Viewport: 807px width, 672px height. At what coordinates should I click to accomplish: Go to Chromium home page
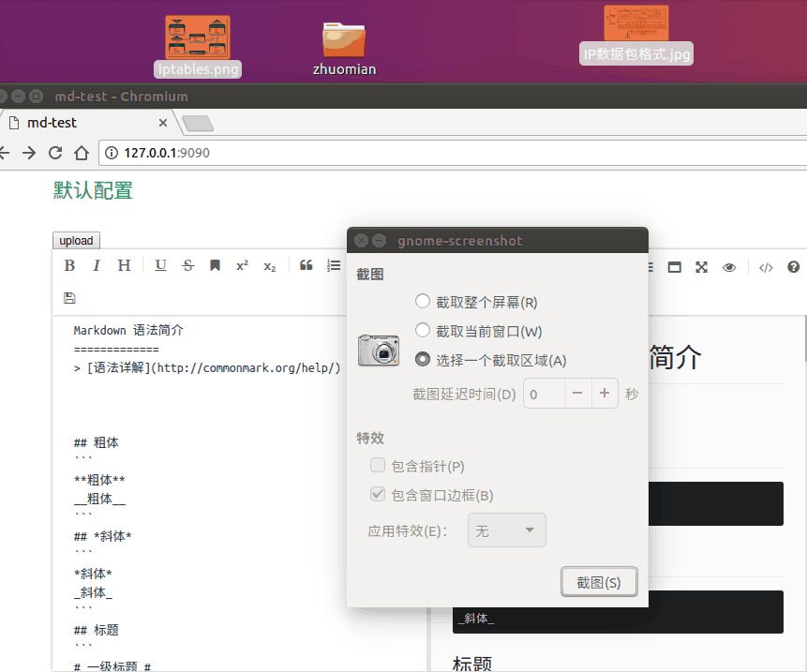[x=82, y=153]
